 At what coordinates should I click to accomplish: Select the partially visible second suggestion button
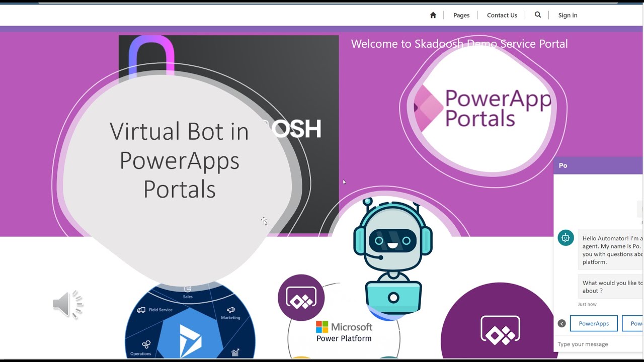(632, 323)
